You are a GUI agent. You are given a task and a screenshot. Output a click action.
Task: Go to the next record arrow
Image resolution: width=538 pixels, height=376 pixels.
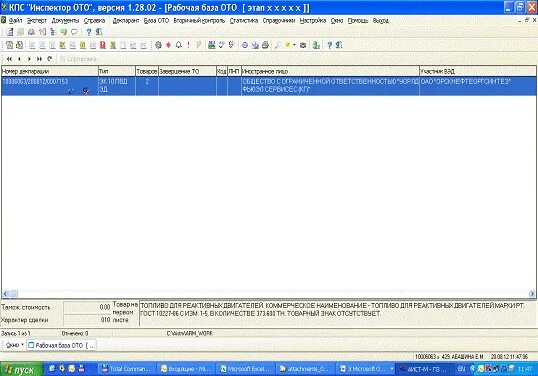(x=29, y=59)
